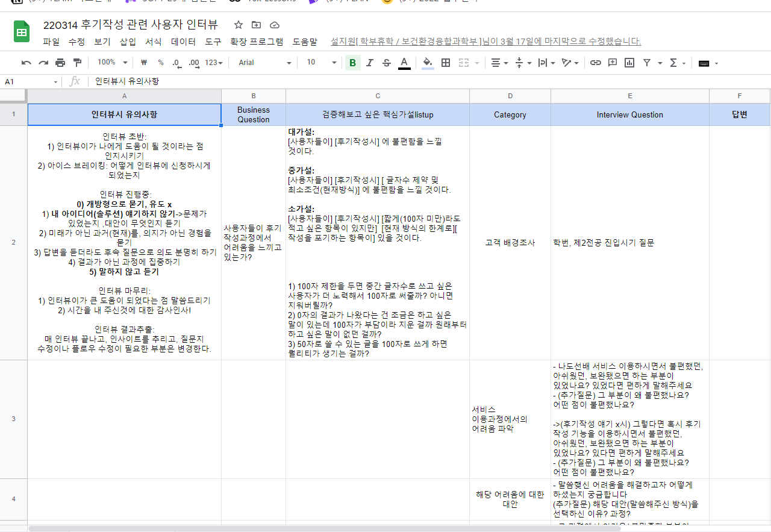This screenshot has width=771, height=532.
Task: Format as currency (₩)
Action: pyautogui.click(x=144, y=63)
